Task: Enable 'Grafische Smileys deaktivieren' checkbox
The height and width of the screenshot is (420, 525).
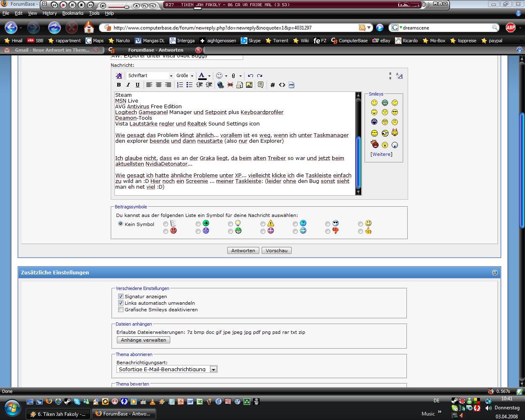Action: (x=121, y=309)
